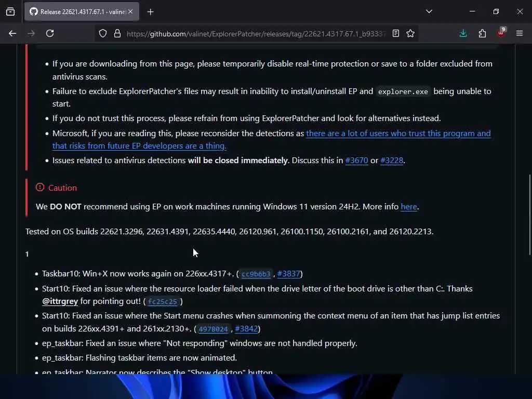The width and height of the screenshot is (532, 399).
Task: Close the Release 22621.4317.67.1 tab
Action: pyautogui.click(x=130, y=11)
